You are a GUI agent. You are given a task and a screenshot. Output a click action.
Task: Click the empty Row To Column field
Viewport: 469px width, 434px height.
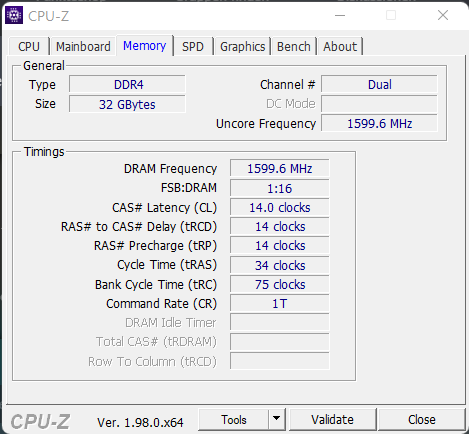tap(279, 361)
